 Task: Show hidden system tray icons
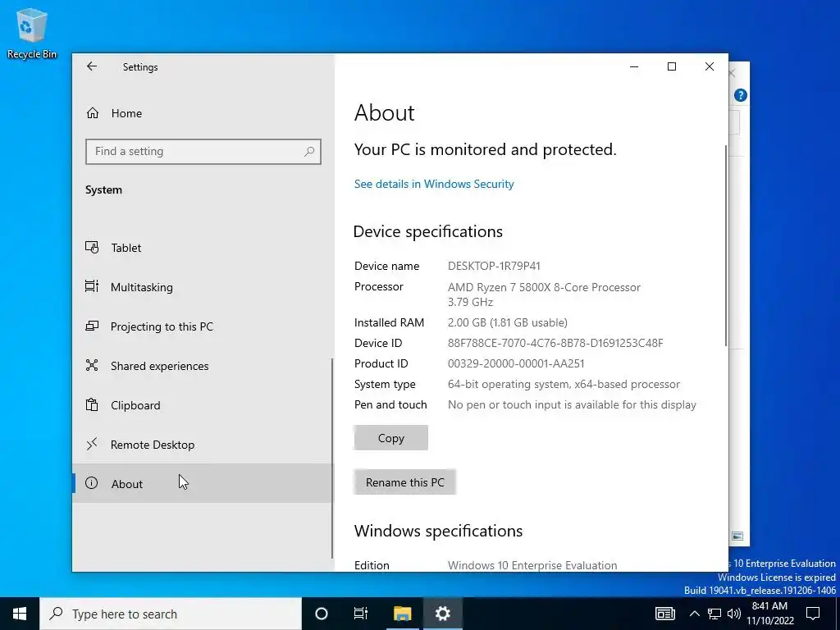[694, 614]
